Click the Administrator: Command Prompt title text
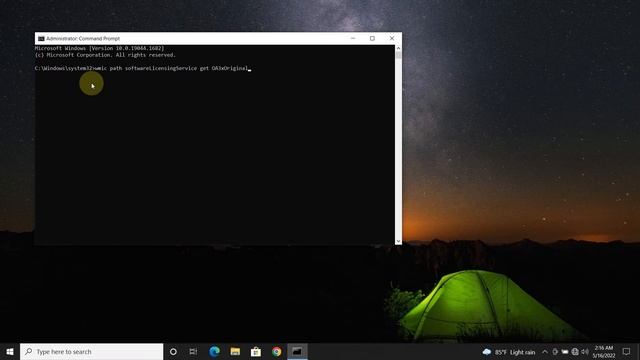The image size is (640, 360). point(83,38)
